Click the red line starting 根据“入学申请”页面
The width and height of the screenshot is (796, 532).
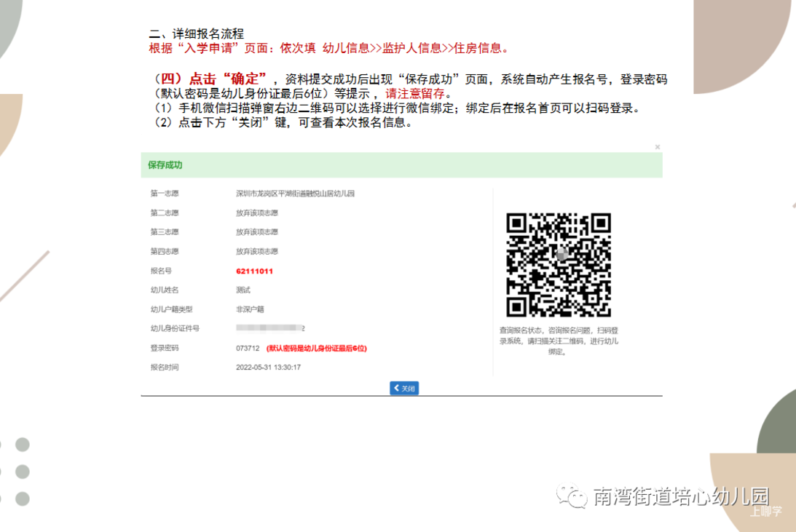pyautogui.click(x=329, y=48)
